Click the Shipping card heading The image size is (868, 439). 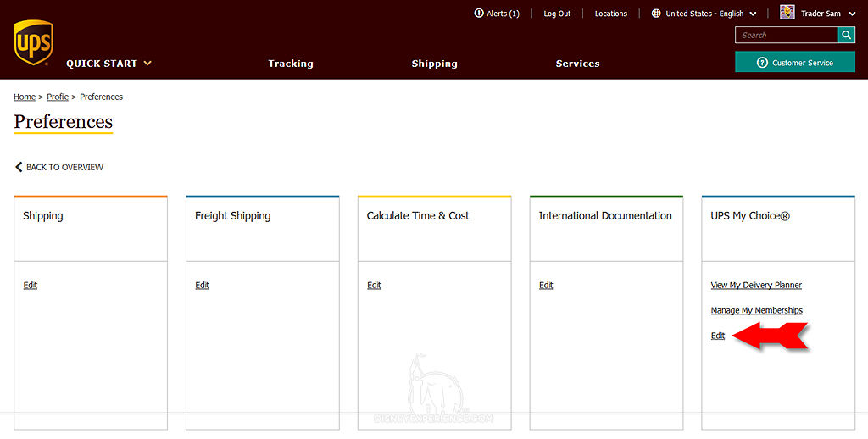pos(42,216)
